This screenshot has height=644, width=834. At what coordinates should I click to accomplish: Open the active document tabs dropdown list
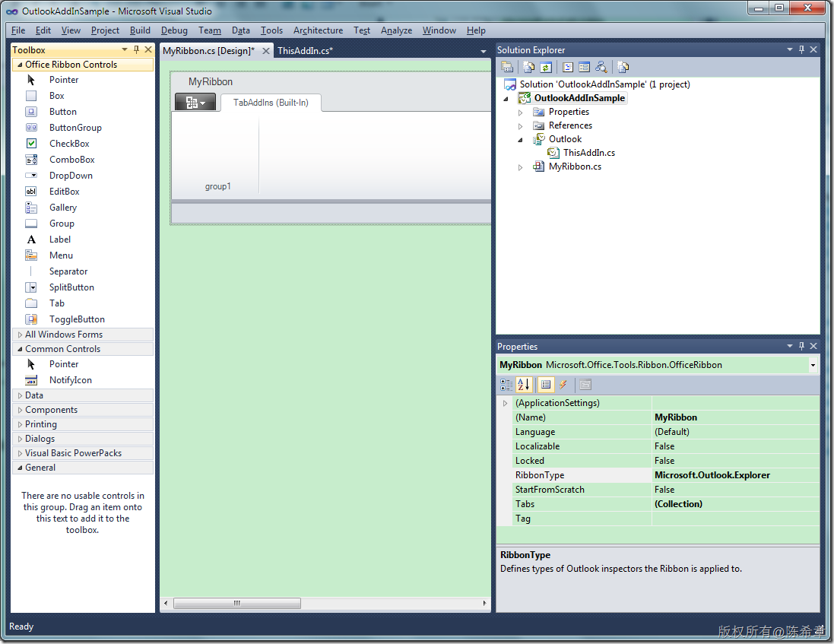tap(483, 52)
